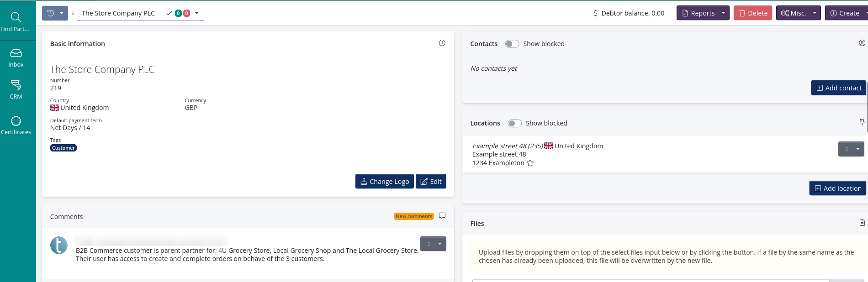Image resolution: width=868 pixels, height=282 pixels.
Task: Open the Inbox from sidebar
Action: pyautogui.click(x=16, y=58)
